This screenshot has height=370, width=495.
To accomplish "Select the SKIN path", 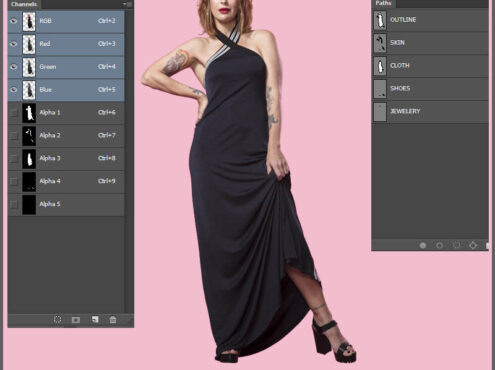I will click(x=430, y=43).
